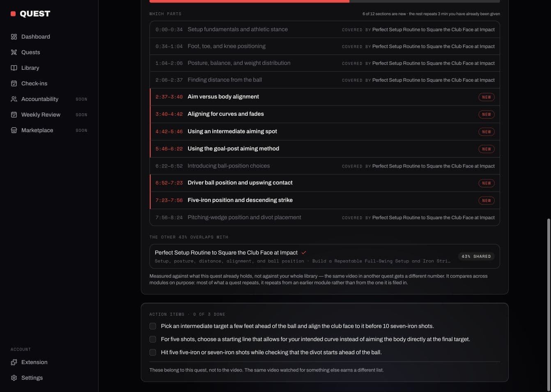Screen dimensions: 551x392
Task: Click the Settings gear icon
Action: coord(14,378)
